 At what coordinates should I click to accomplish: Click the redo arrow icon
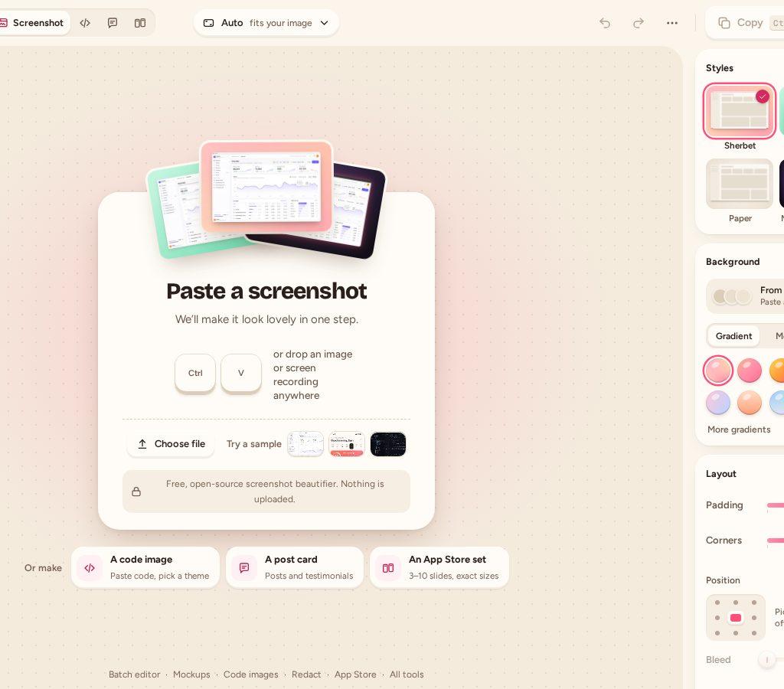(x=639, y=23)
